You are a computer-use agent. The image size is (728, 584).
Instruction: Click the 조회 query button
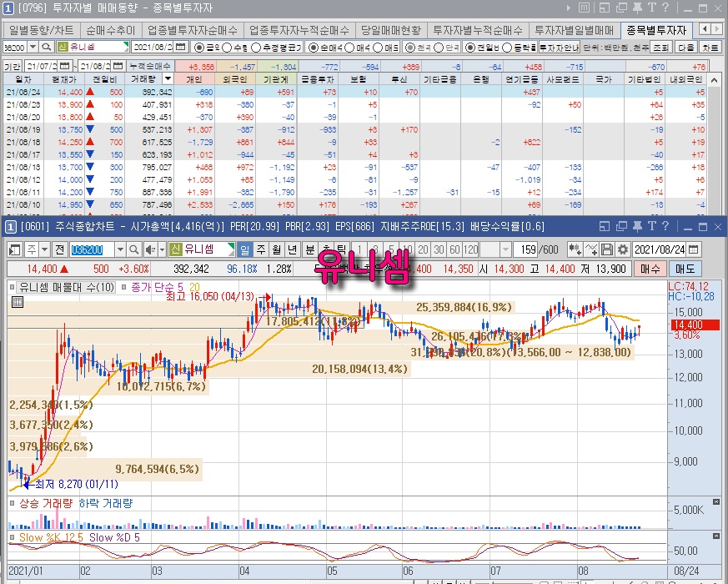pos(660,48)
